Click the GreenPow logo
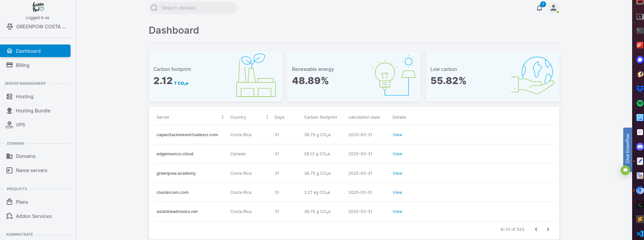 pos(38,7)
